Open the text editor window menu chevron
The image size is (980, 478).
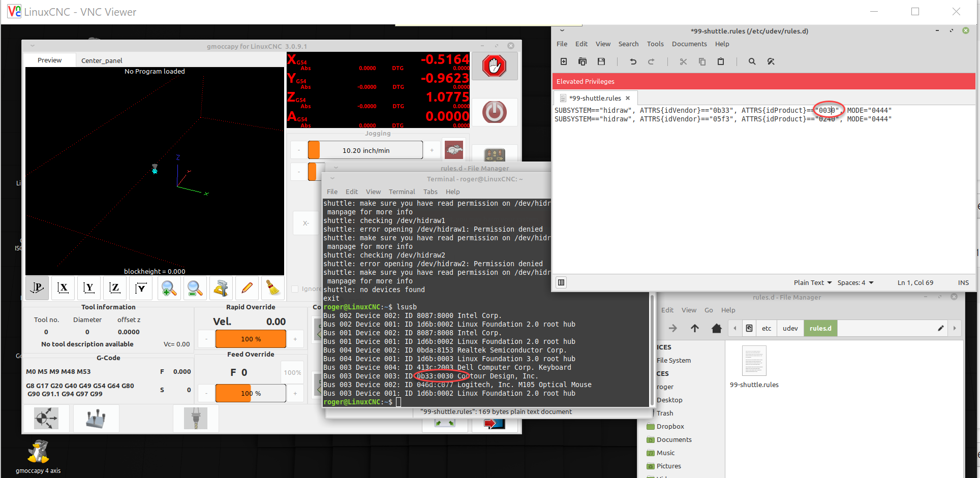click(x=562, y=30)
